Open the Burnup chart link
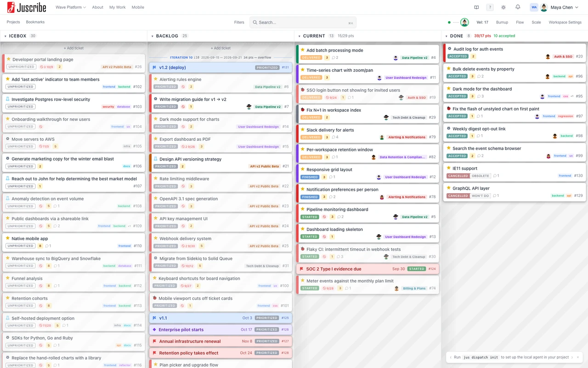This screenshot has height=368, width=588. point(502,22)
